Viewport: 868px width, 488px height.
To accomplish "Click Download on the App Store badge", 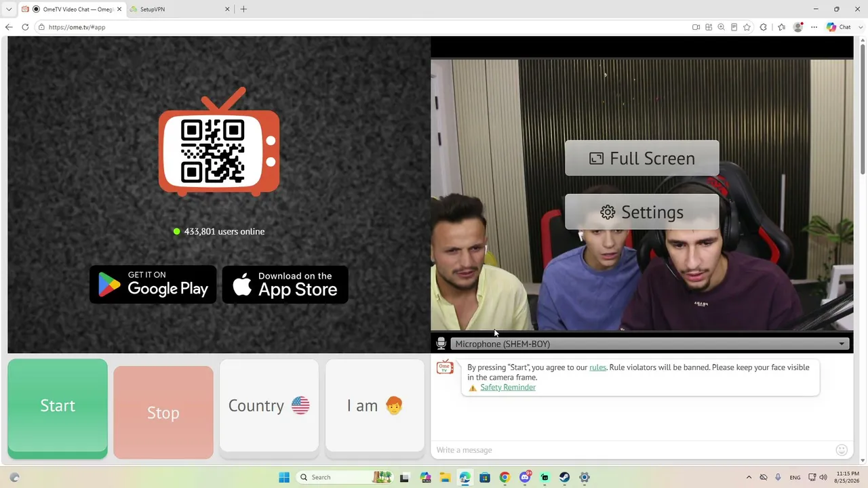I will pyautogui.click(x=285, y=285).
